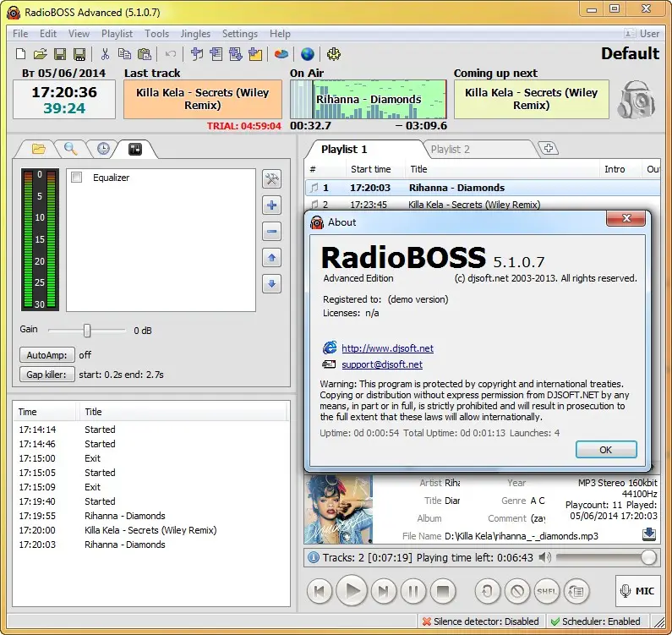The height and width of the screenshot is (635, 672).
Task: Click the Save As floppy icon with dots
Action: click(x=79, y=54)
